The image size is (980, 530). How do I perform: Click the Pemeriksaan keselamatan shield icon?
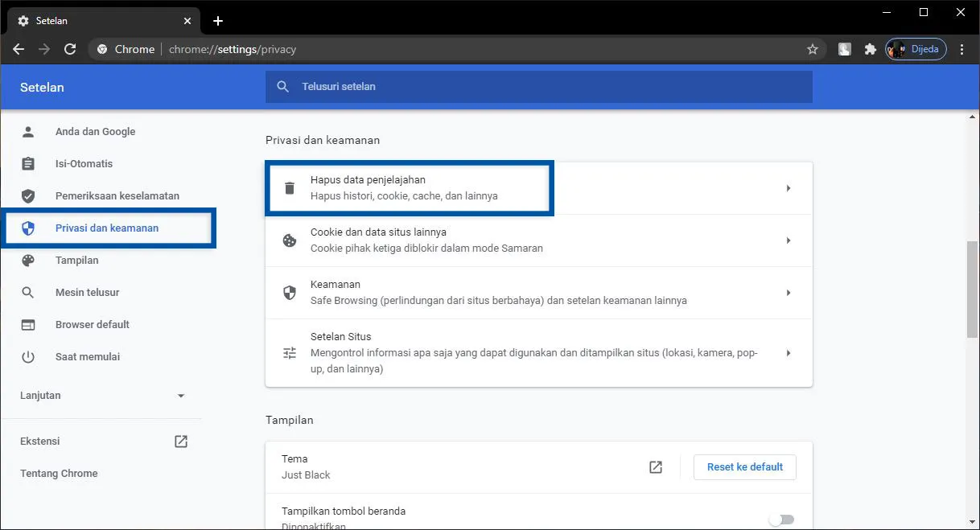click(29, 195)
